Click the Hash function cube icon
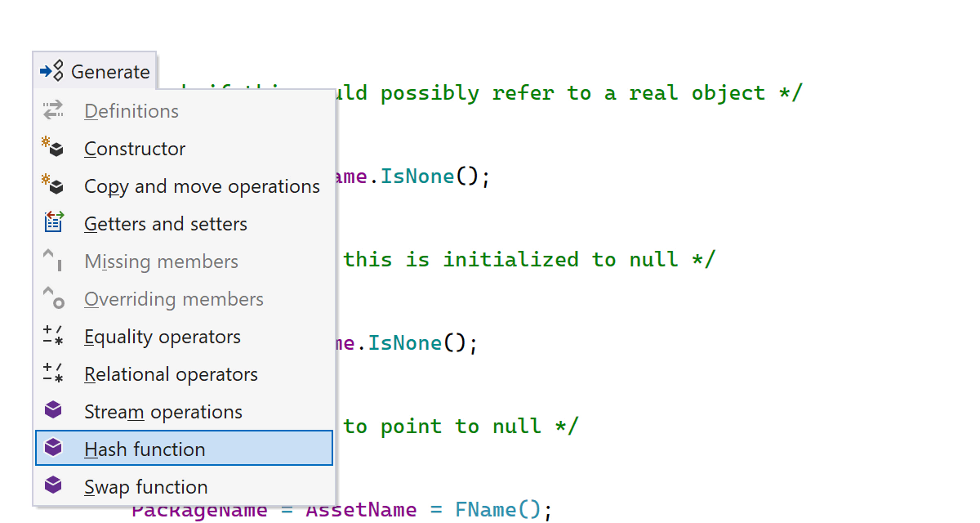The image size is (980, 523). pyautogui.click(x=54, y=449)
